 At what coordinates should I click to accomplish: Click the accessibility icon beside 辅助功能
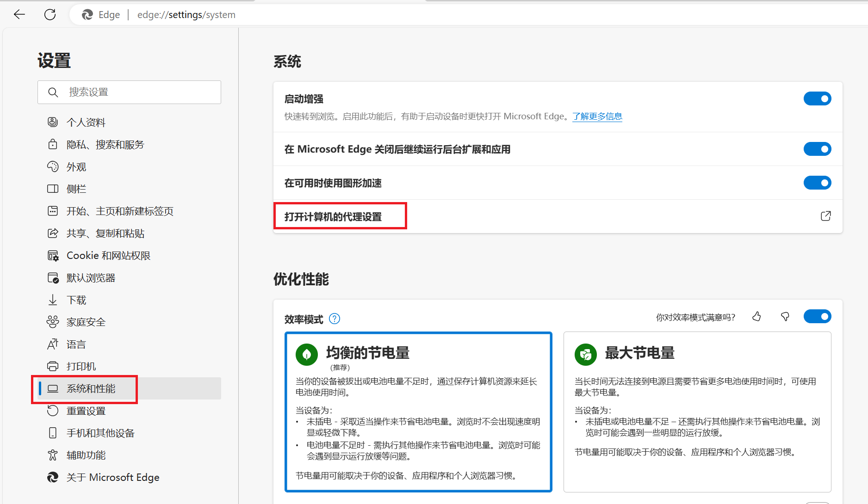point(53,455)
